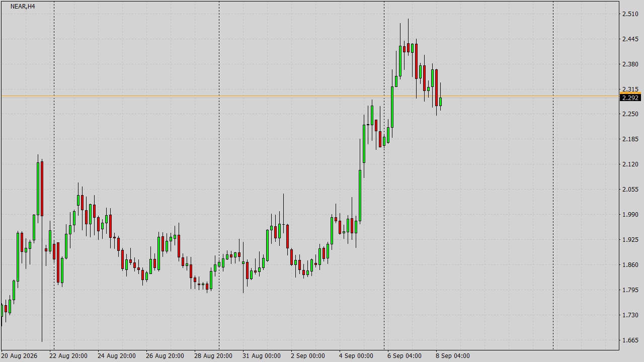This screenshot has height=362, width=644.
Task: Click the 6 Sep 04:00 time label
Action: point(404,356)
